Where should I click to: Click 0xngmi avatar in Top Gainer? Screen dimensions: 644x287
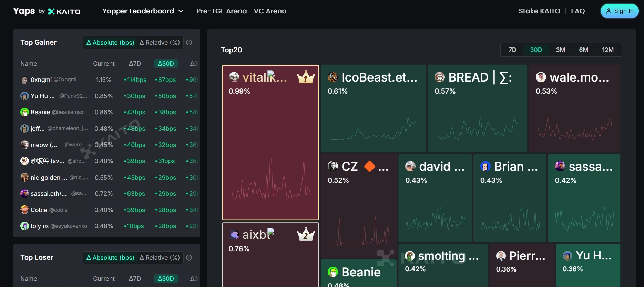click(x=24, y=80)
